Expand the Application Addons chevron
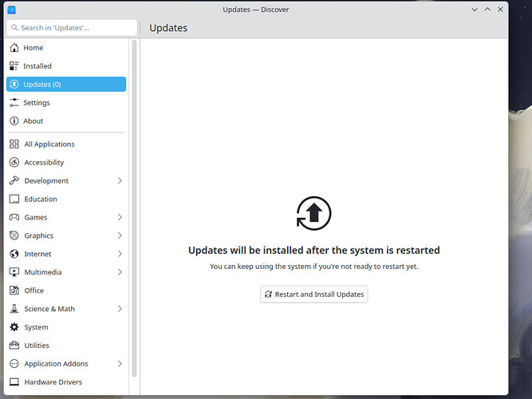Image resolution: width=532 pixels, height=399 pixels. [120, 364]
